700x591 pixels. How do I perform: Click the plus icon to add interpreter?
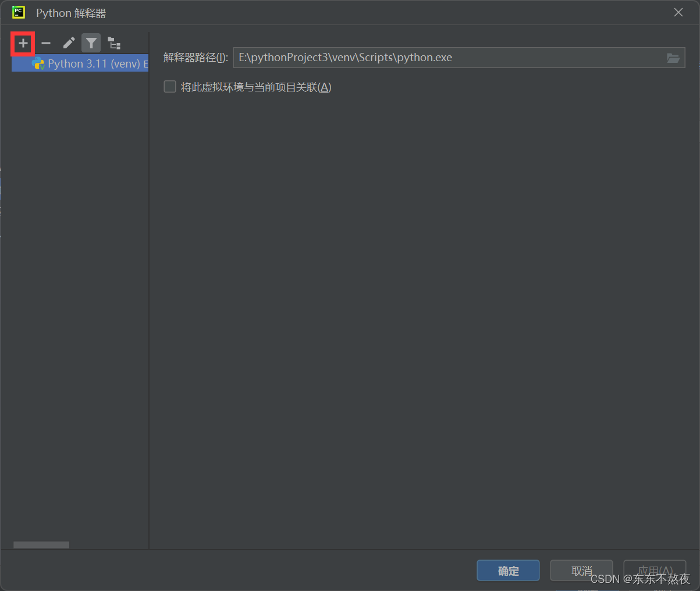coord(23,43)
